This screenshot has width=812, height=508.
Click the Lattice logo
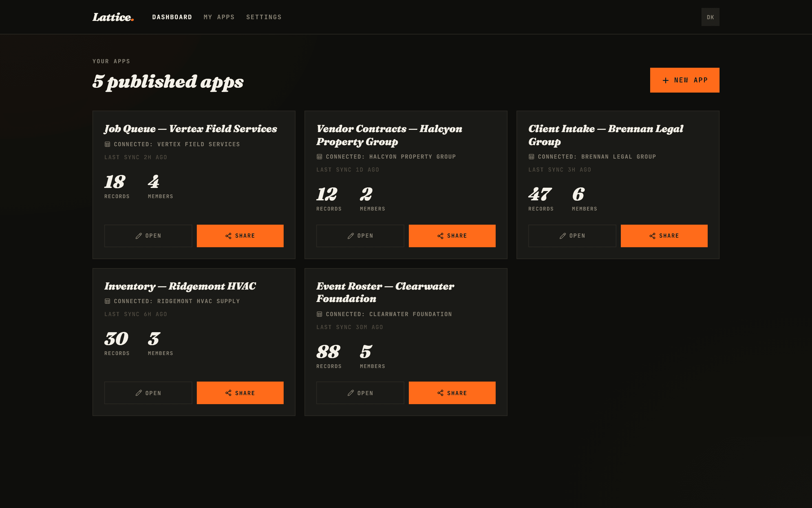(113, 17)
